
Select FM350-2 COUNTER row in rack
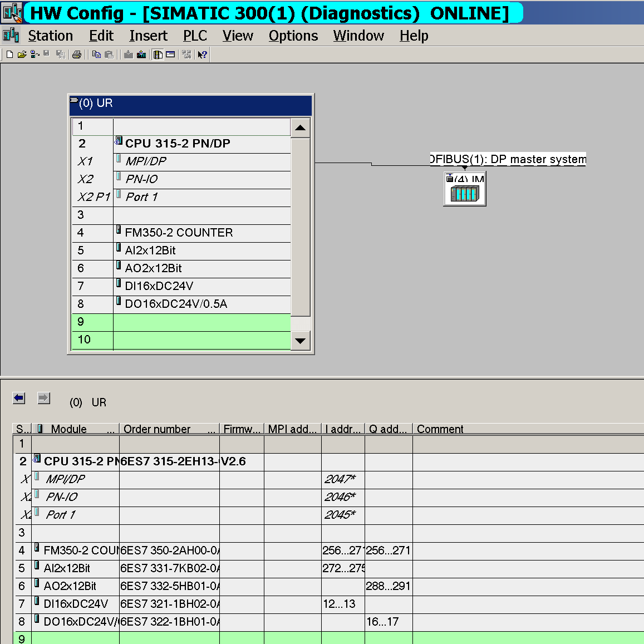tap(181, 233)
